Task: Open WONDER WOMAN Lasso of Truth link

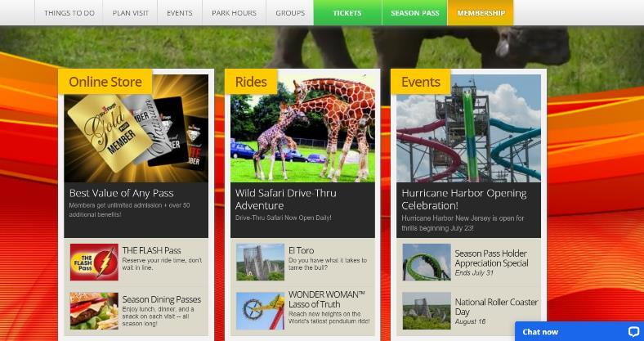Action: tap(327, 299)
